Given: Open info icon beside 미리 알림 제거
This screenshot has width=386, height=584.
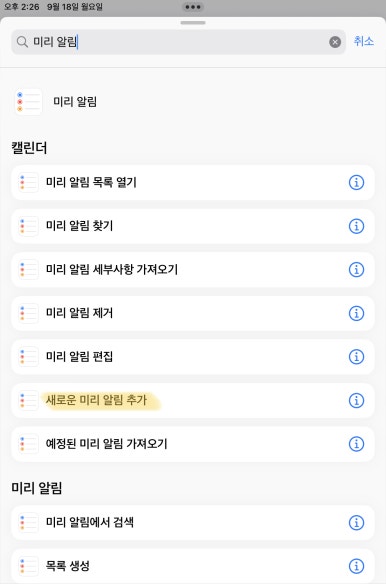Looking at the screenshot, I should pyautogui.click(x=356, y=313).
